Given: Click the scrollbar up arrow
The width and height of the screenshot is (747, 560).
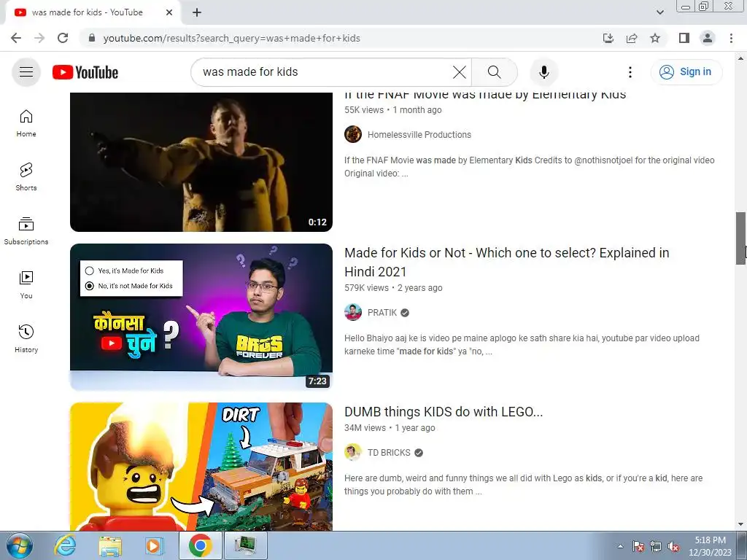Looking at the screenshot, I should pos(741,58).
